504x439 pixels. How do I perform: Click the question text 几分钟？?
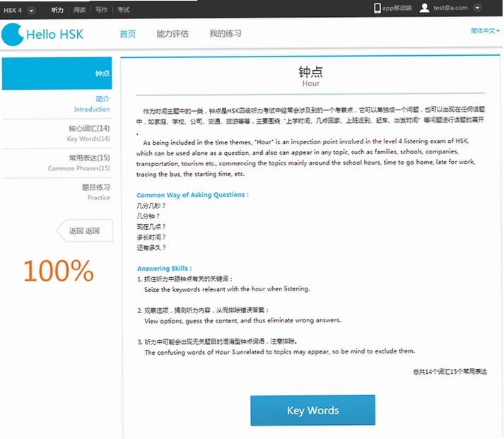(148, 216)
